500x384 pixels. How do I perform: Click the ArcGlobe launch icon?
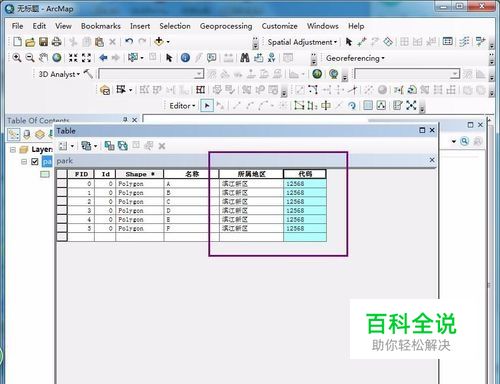333,74
